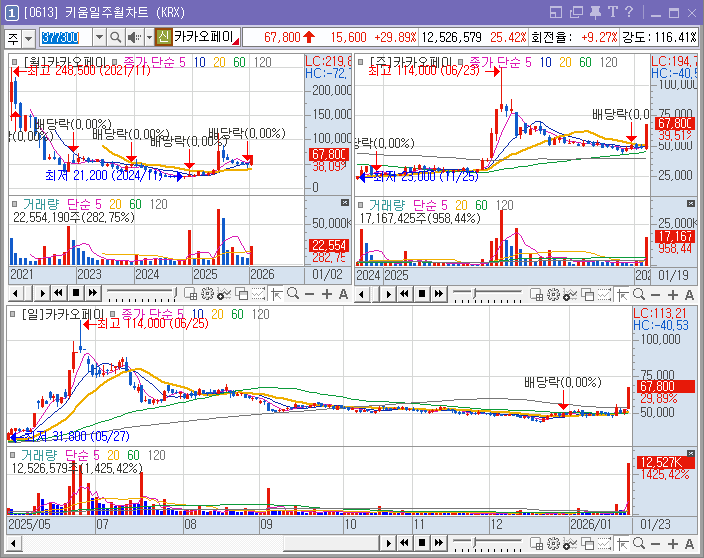Click the A auto-fit in monthly toolbar
Screen dimensions: 704x558
pyautogui.click(x=343, y=294)
